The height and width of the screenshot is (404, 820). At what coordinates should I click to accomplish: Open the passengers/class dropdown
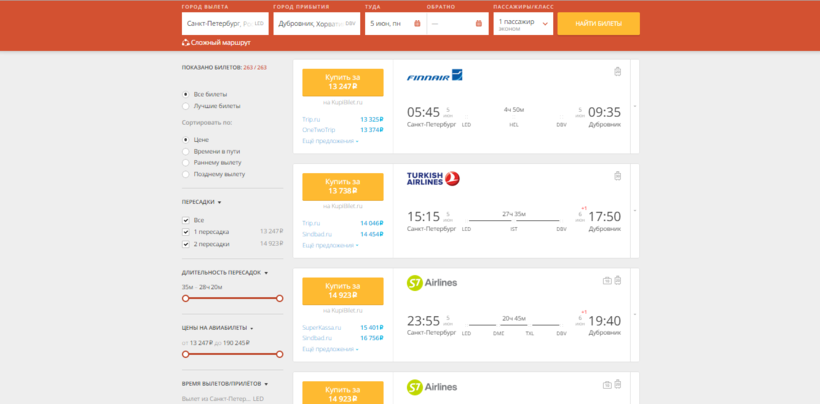[x=524, y=24]
